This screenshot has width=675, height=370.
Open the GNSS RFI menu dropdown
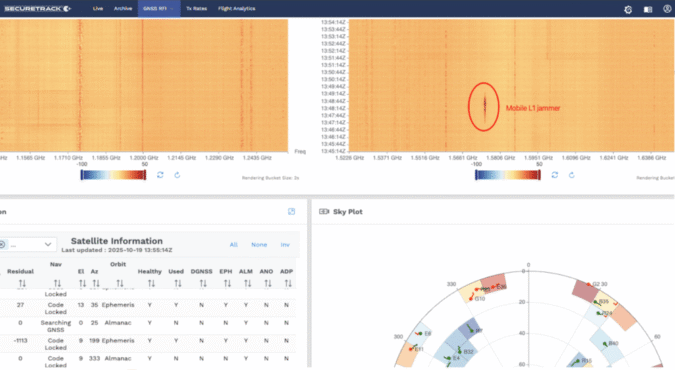coord(159,9)
